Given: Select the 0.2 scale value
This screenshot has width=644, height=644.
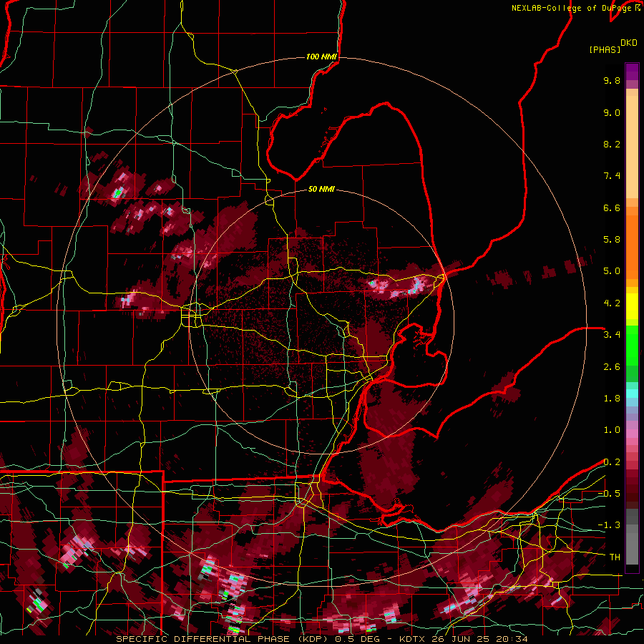Looking at the screenshot, I should point(612,462).
